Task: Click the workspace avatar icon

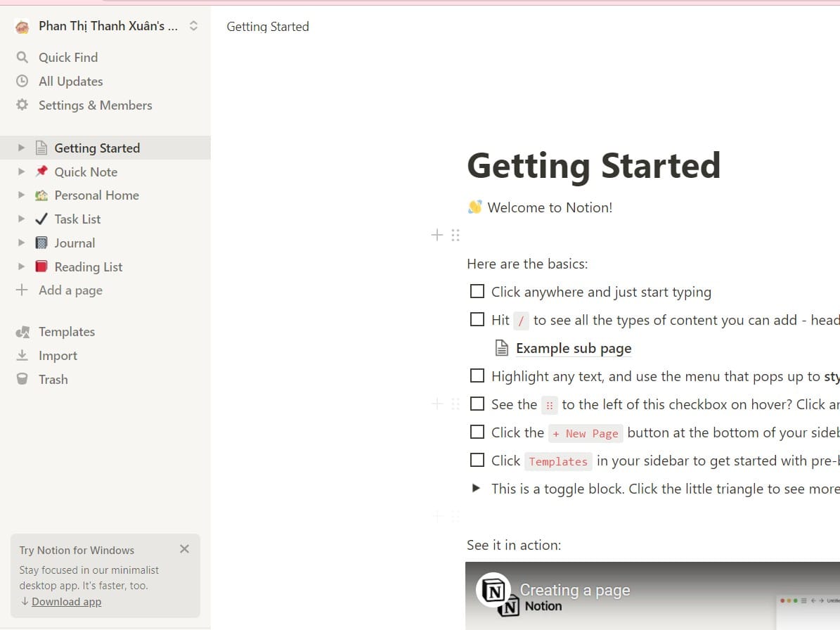Action: point(22,26)
